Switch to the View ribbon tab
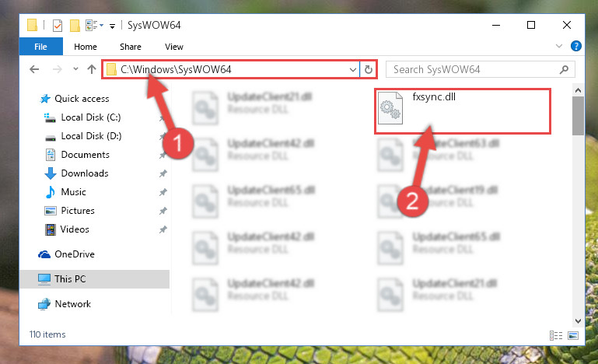Screen dimensions: 598x364 [174, 47]
